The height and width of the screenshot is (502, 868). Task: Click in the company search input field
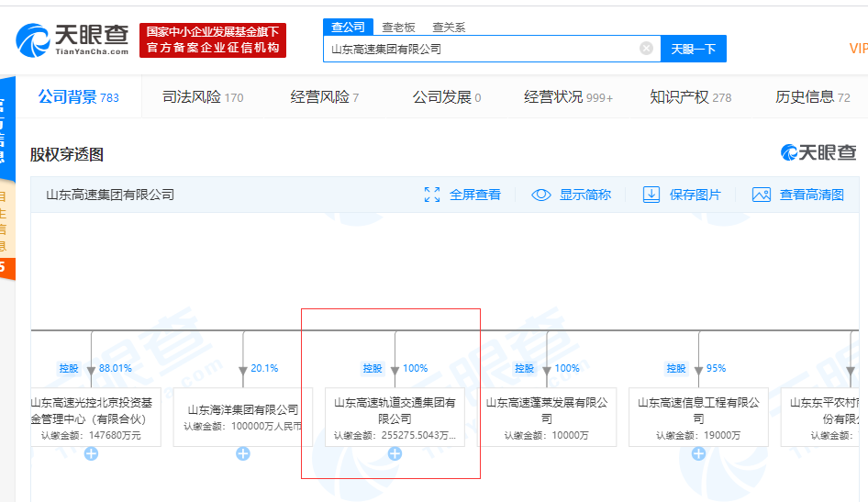point(477,49)
